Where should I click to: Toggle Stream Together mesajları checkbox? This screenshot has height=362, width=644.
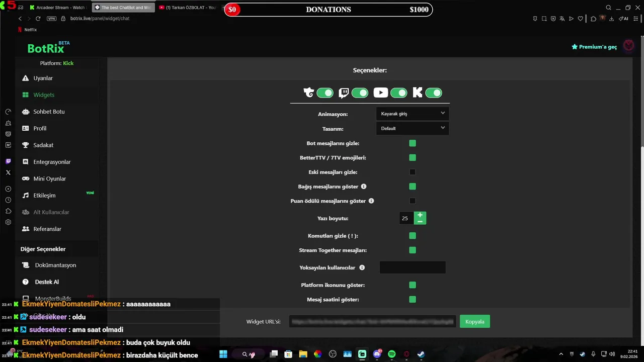[413, 250]
